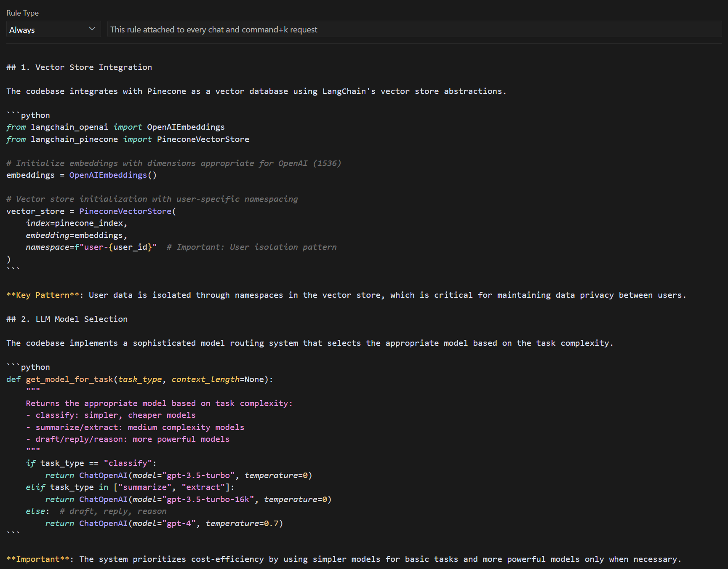Screen dimensions: 728x569
Task: Click "def get_model_for_task" function definition line
Action: (140, 379)
